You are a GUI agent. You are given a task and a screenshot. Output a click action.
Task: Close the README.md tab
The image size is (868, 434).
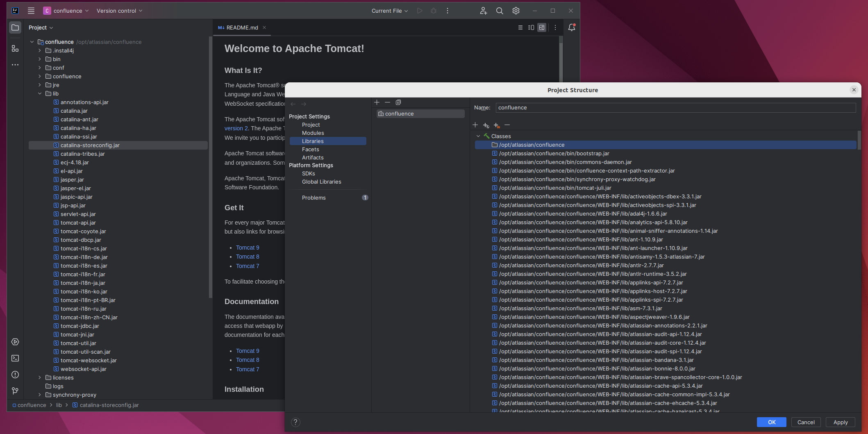pos(264,27)
